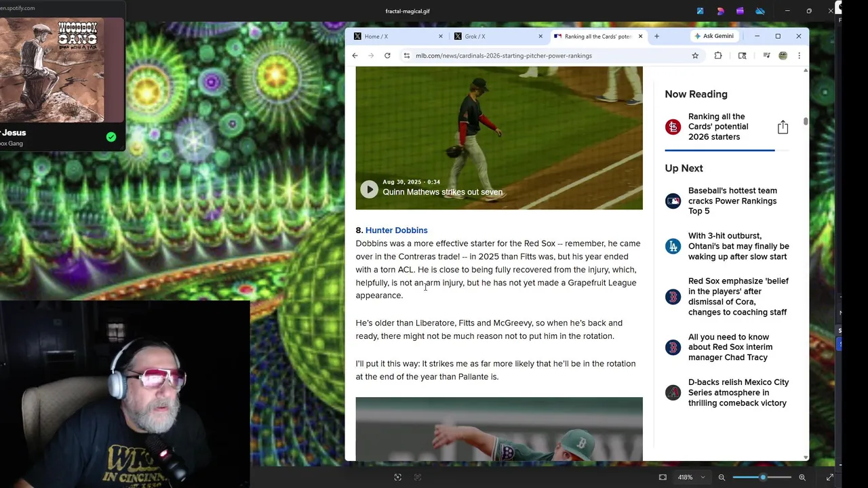Bookmark this page with the star icon
This screenshot has height=488, width=868.
695,56
